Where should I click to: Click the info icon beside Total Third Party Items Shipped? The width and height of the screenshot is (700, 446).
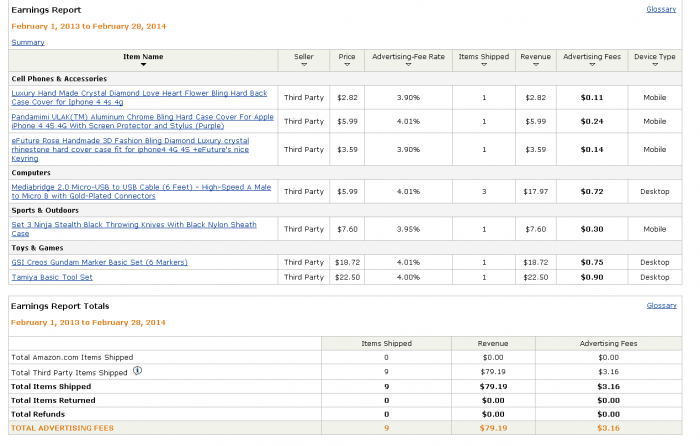click(x=138, y=371)
